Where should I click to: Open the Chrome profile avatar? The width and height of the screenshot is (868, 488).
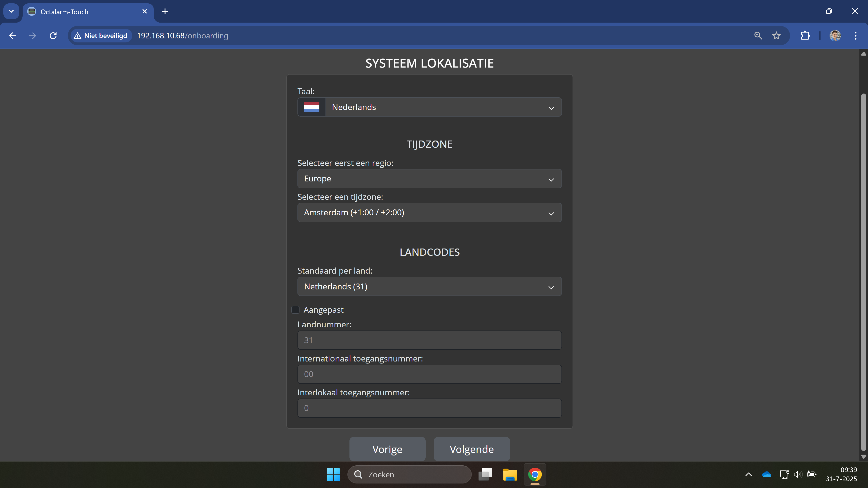[835, 36]
